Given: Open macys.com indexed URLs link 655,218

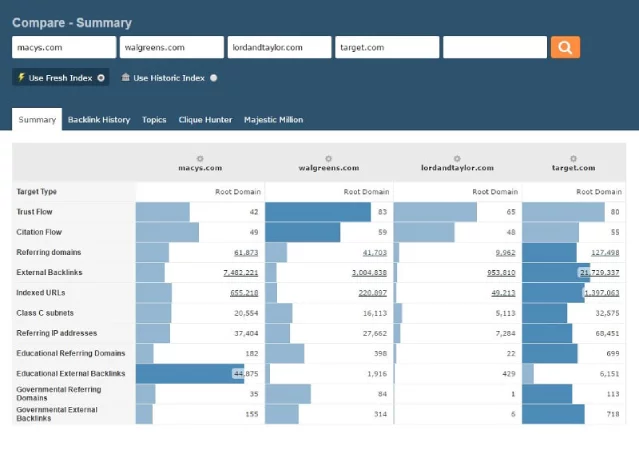Looking at the screenshot, I should [x=244, y=293].
